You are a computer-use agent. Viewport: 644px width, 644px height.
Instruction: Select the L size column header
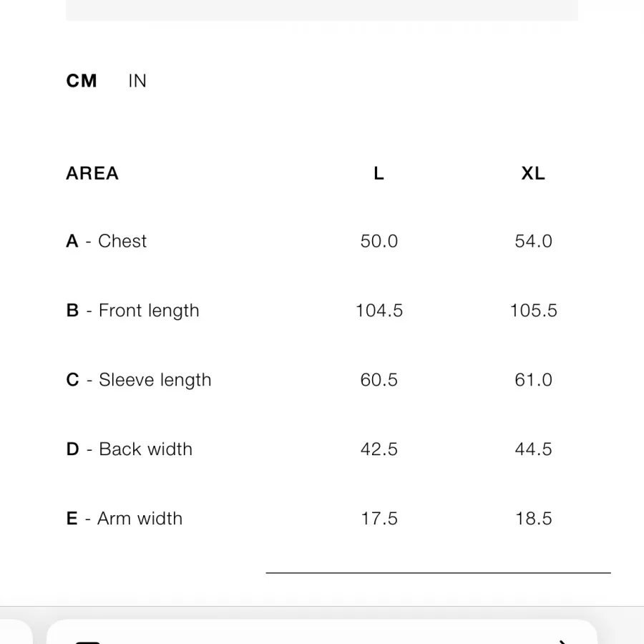pos(379,173)
